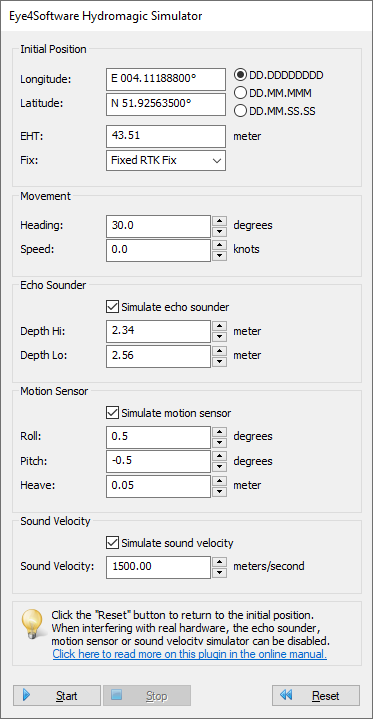Disable the Simulate echo sounder checkbox

click(x=111, y=307)
